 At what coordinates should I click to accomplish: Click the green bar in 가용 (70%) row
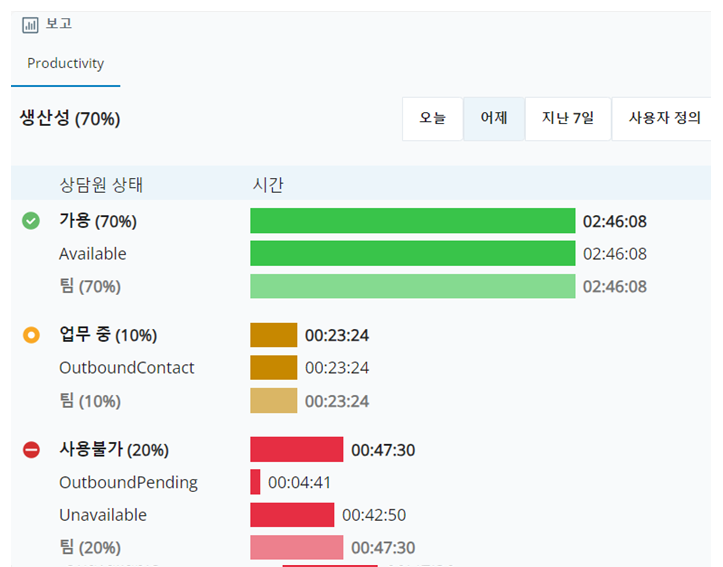pyautogui.click(x=413, y=221)
